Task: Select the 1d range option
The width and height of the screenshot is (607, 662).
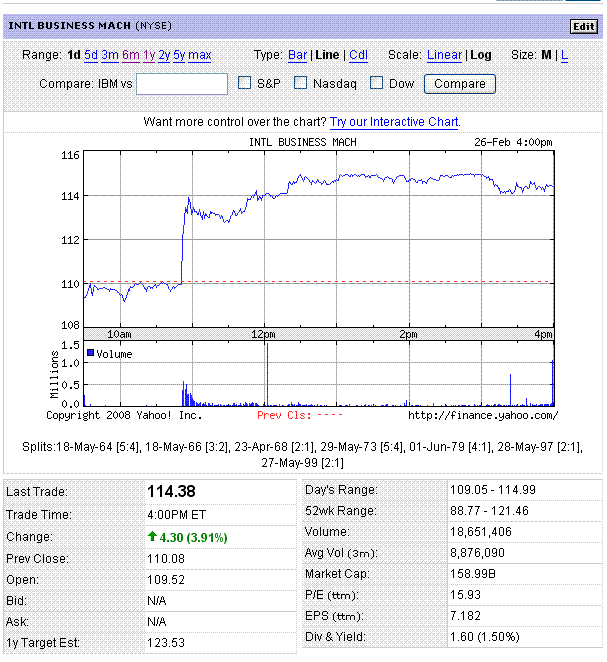Action: (74, 55)
